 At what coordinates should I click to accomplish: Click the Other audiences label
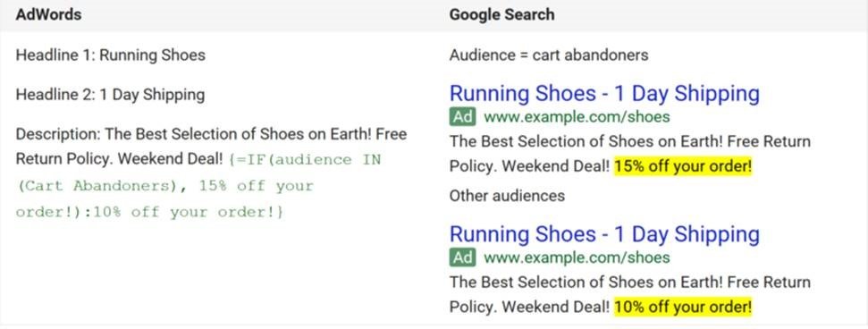point(507,196)
